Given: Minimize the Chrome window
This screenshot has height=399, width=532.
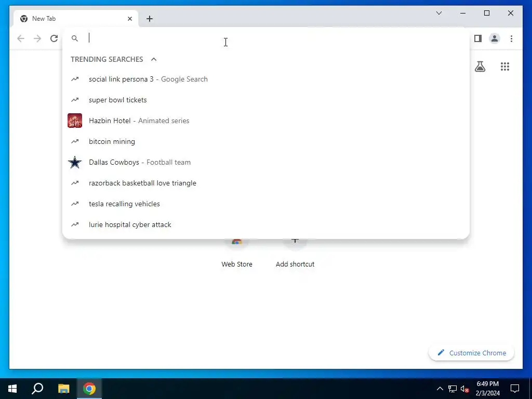Looking at the screenshot, I should [x=463, y=13].
